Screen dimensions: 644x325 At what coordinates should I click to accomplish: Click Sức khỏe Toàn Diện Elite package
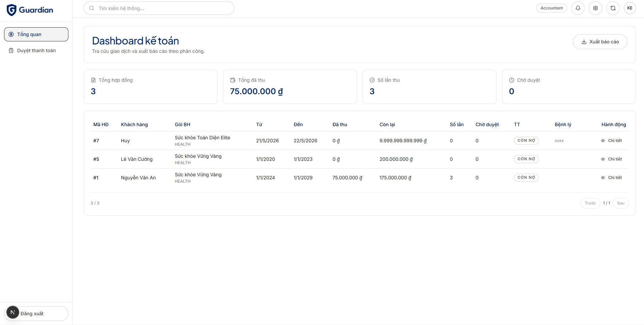(202, 138)
